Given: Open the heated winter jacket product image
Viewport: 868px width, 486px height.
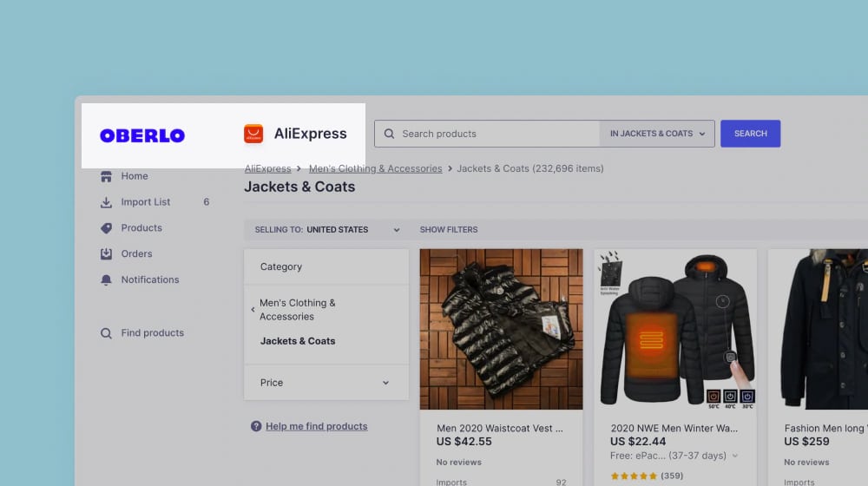Looking at the screenshot, I should (x=675, y=329).
